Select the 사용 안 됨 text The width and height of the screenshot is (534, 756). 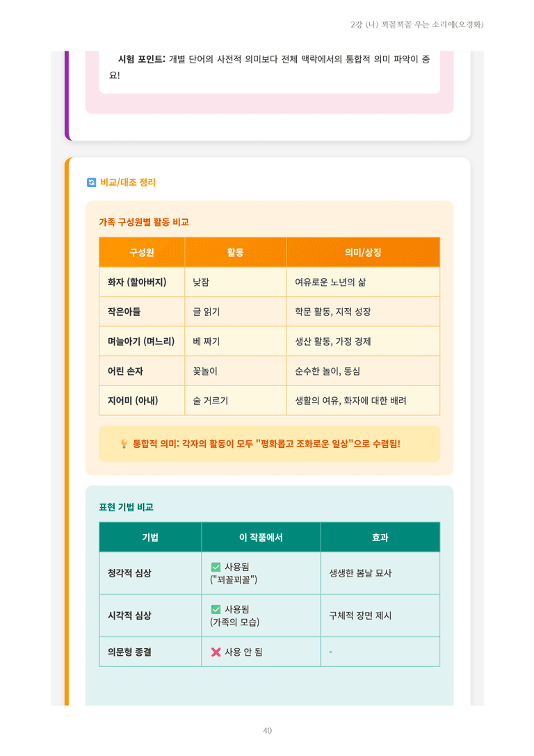click(x=243, y=652)
